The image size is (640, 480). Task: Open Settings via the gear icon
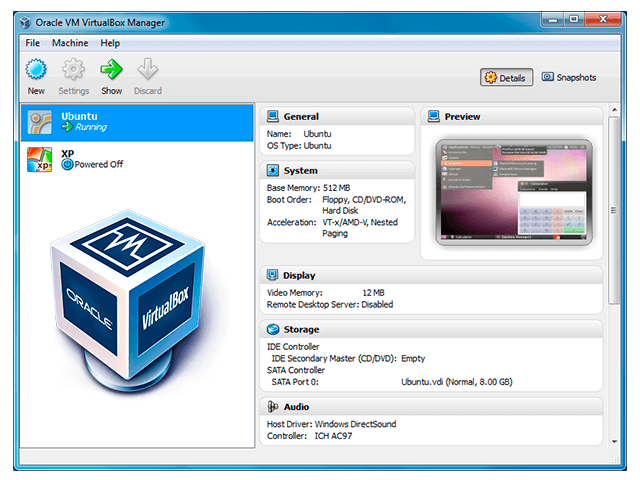(73, 69)
